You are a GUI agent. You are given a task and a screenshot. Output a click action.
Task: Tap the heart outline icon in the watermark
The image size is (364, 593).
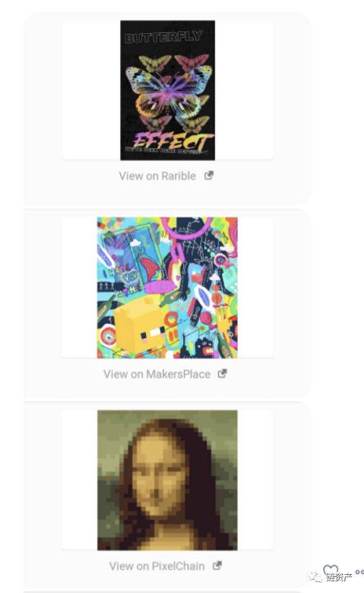click(x=331, y=571)
